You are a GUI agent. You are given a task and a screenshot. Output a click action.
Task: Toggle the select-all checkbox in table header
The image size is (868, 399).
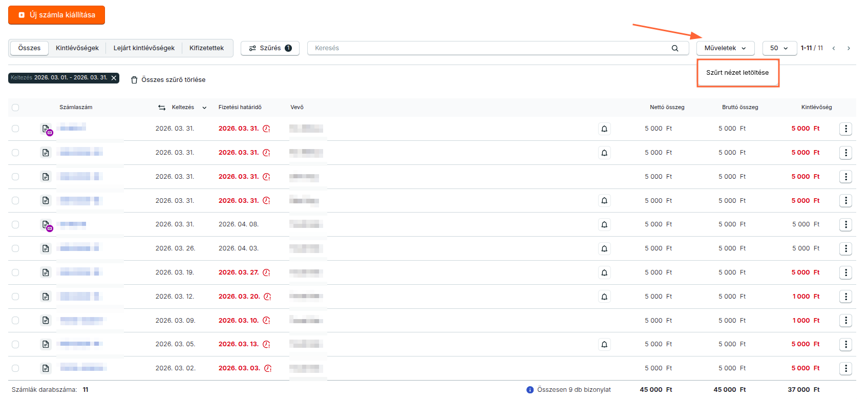pyautogui.click(x=15, y=108)
